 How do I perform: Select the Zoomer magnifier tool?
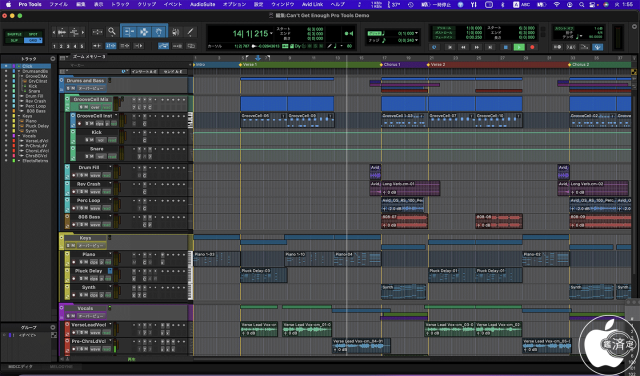click(x=112, y=31)
